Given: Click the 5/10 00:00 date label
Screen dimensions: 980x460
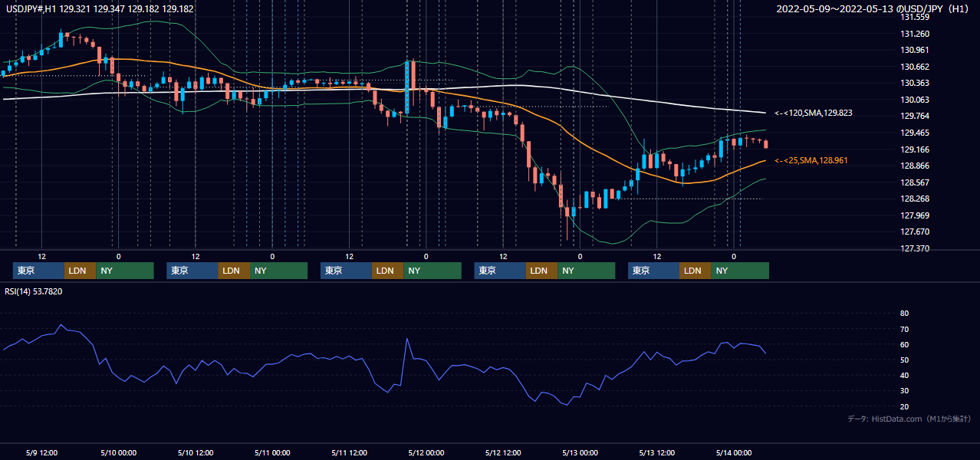Looking at the screenshot, I should (x=118, y=452).
